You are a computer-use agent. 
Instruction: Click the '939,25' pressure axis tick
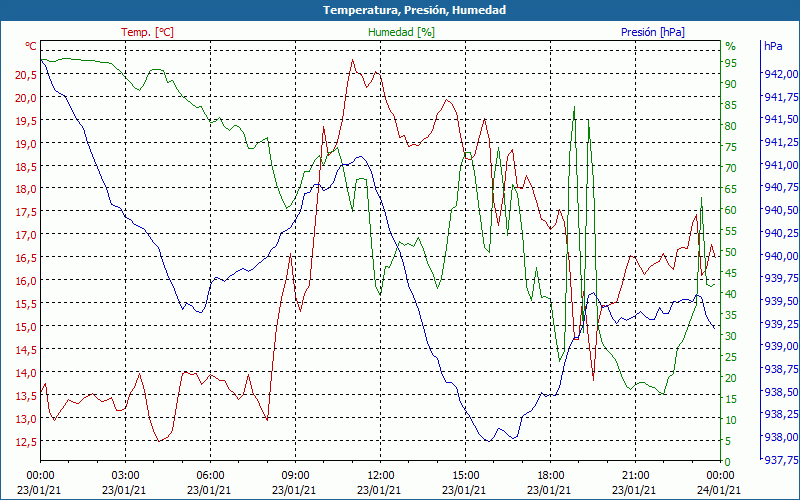[x=781, y=324]
